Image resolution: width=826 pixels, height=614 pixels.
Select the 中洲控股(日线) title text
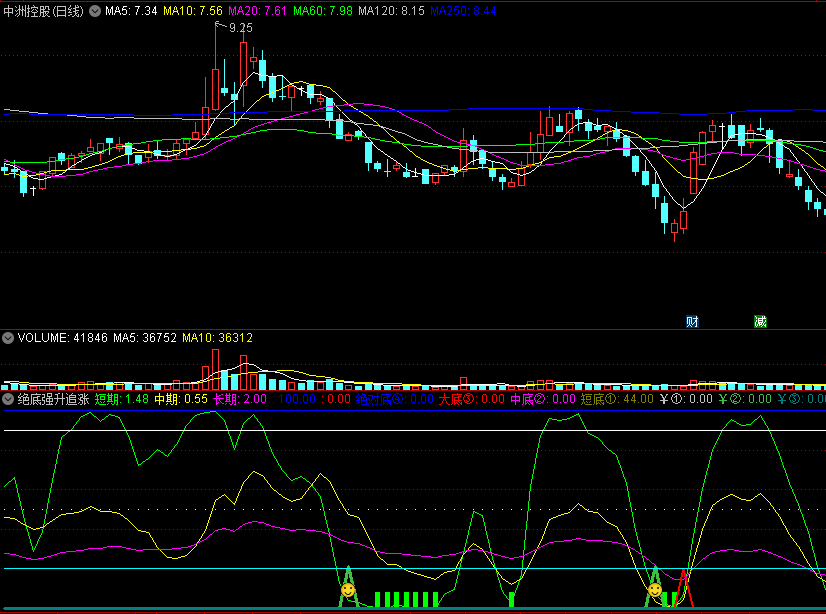click(43, 11)
